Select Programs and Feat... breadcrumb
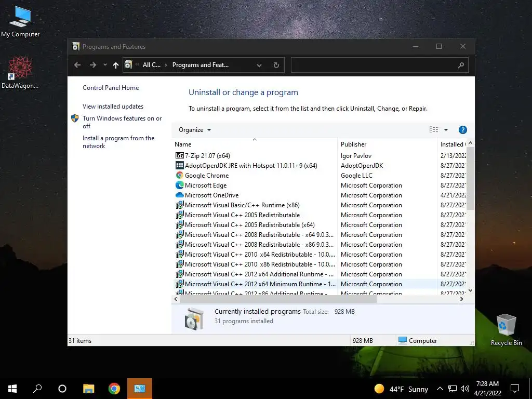Image resolution: width=532 pixels, height=399 pixels. pyautogui.click(x=200, y=65)
